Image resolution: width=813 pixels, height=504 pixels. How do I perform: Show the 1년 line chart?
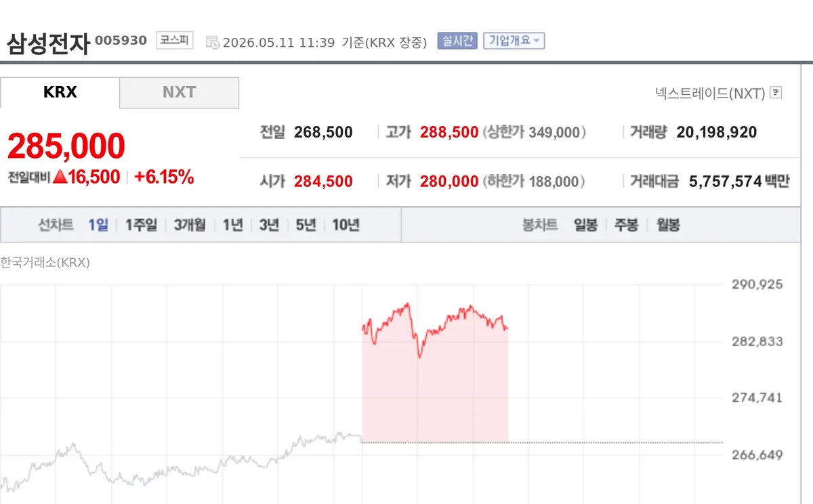point(232,225)
